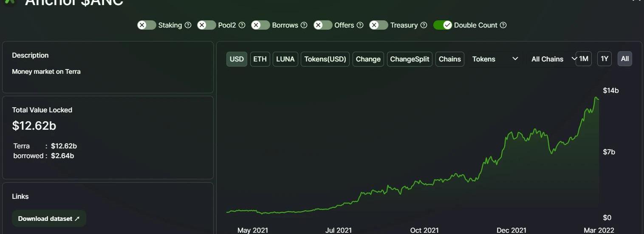This screenshot has width=644, height=234.
Task: Click help icon next to Staking
Action: pyautogui.click(x=188, y=25)
